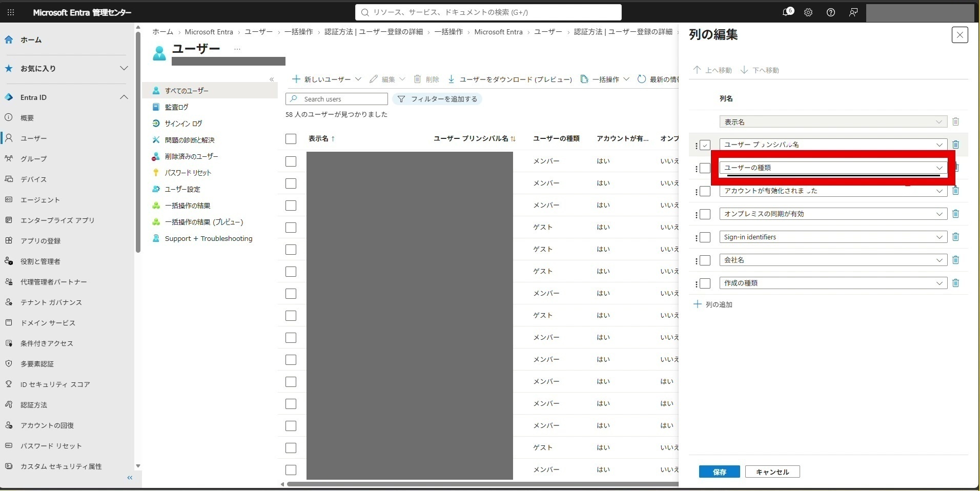Delete the ユーザー プリンシパル名 column with trash icon
This screenshot has height=491, width=980.
pos(955,145)
